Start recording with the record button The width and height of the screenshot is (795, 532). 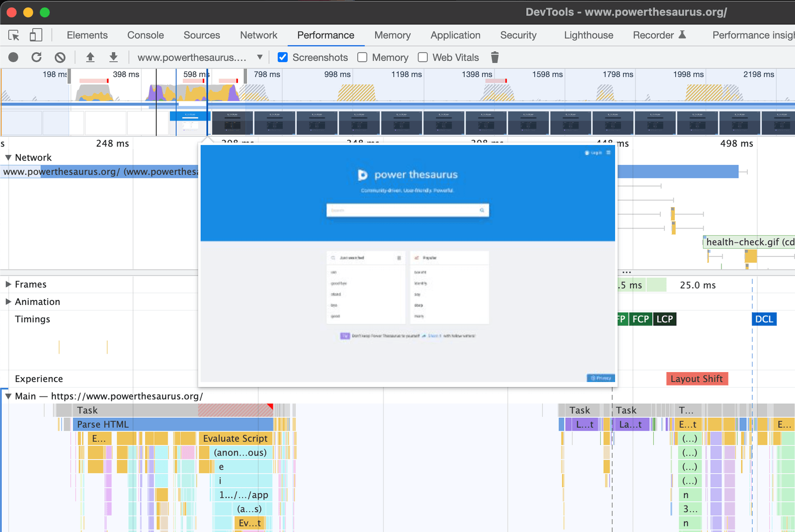(13, 58)
